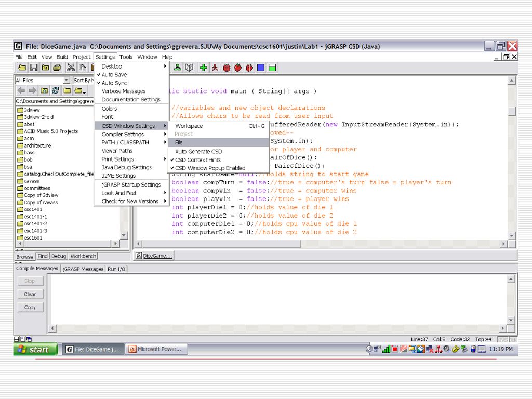
Task: Debug applet with the split apple icon
Action: click(249, 68)
